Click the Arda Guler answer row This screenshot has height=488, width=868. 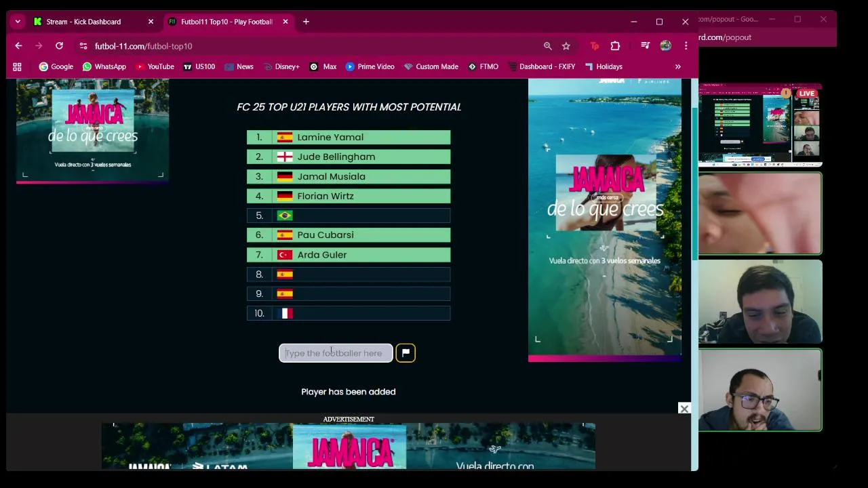click(349, 255)
